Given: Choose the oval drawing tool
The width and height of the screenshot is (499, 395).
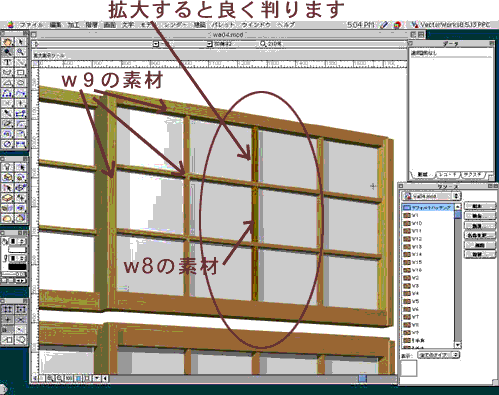Looking at the screenshot, I should [x=20, y=83].
